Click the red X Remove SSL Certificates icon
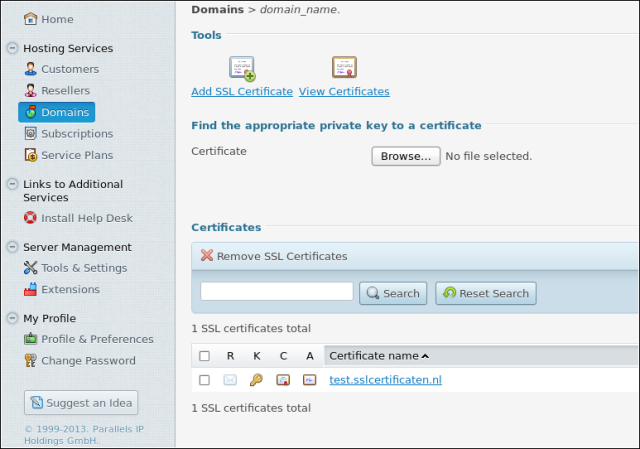 click(207, 256)
